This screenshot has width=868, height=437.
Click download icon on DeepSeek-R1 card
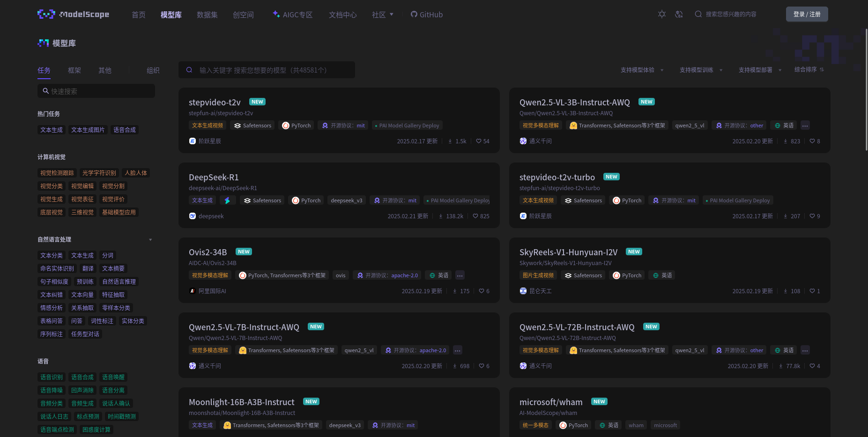(x=441, y=216)
